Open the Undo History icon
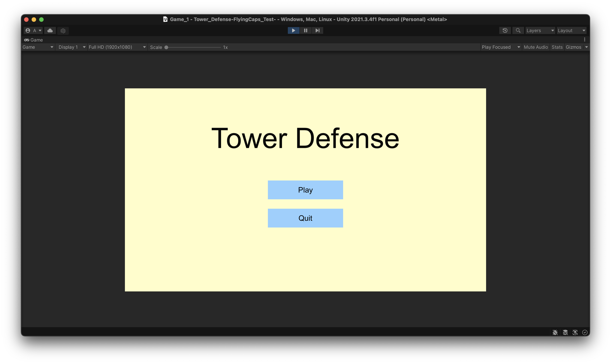Viewport: 611px width, 364px height. pyautogui.click(x=505, y=30)
